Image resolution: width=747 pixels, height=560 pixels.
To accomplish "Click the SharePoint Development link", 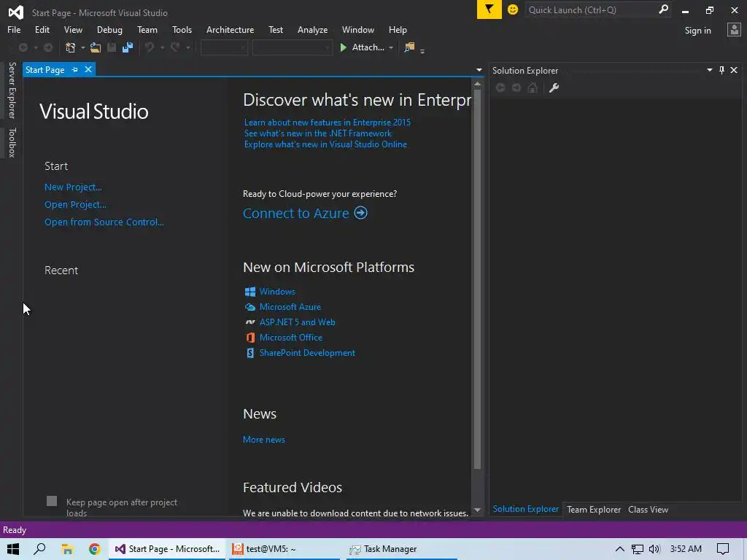I will (x=307, y=353).
